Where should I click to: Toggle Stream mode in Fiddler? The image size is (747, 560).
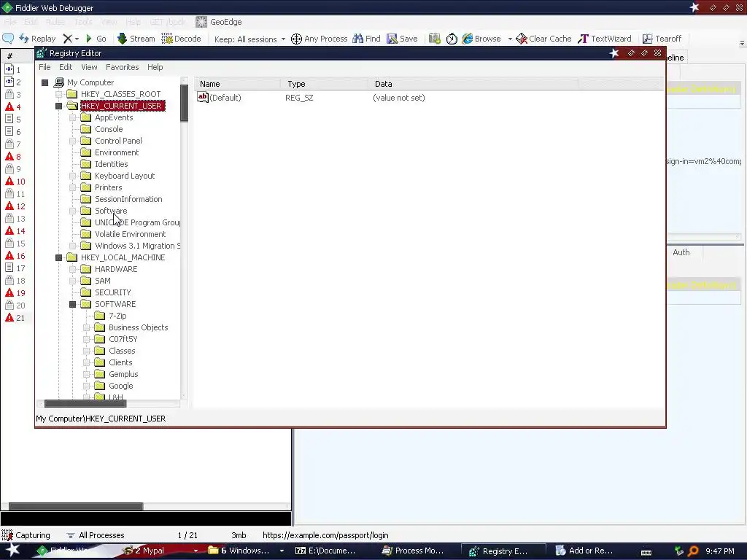[x=136, y=39]
